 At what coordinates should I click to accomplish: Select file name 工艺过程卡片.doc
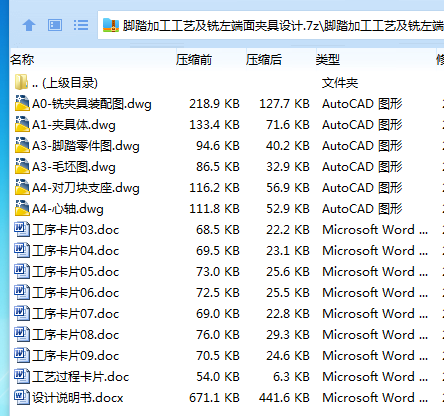[x=80, y=377]
